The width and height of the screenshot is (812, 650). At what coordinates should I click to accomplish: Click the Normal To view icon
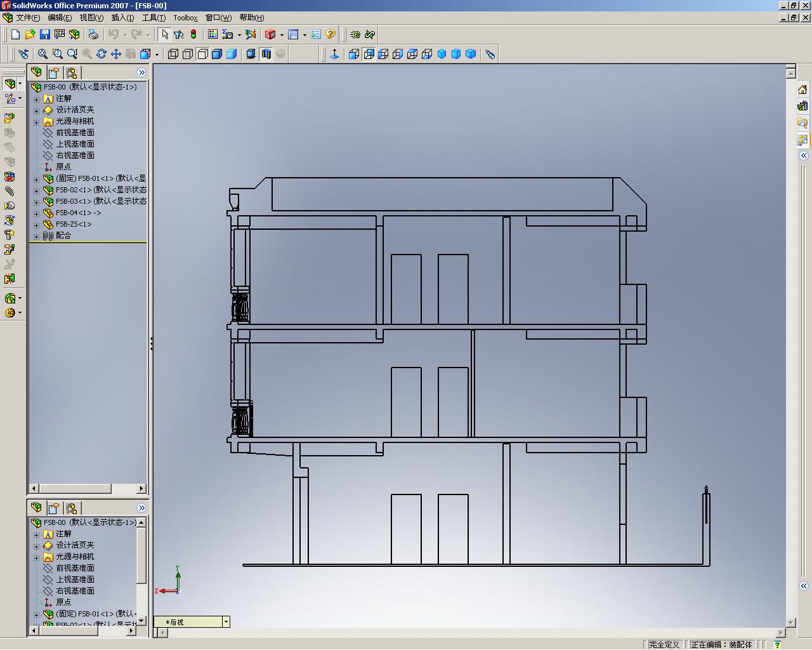pyautogui.click(x=334, y=54)
